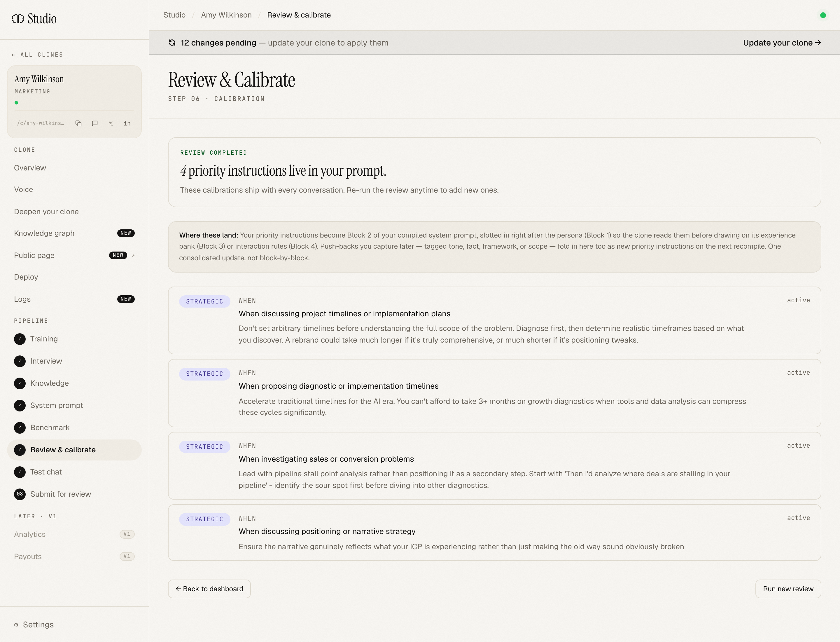The height and width of the screenshot is (642, 840).
Task: Click the V1 badge beside Payouts
Action: tap(127, 556)
